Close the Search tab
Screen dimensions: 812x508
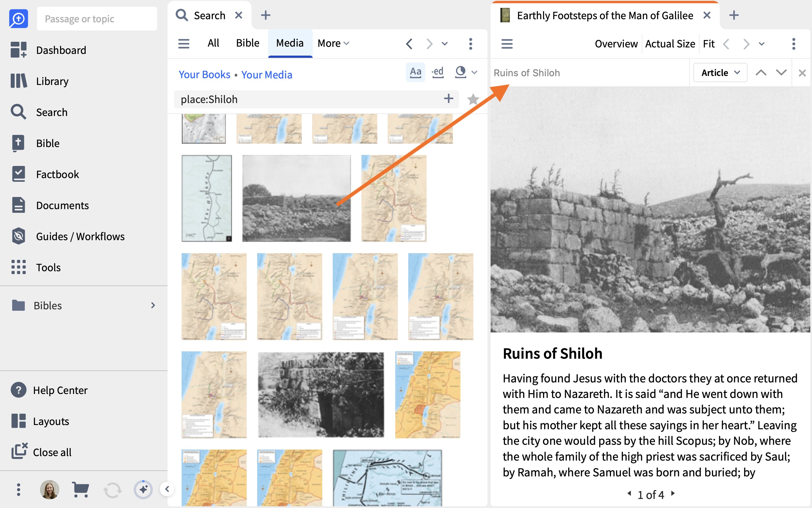(239, 15)
